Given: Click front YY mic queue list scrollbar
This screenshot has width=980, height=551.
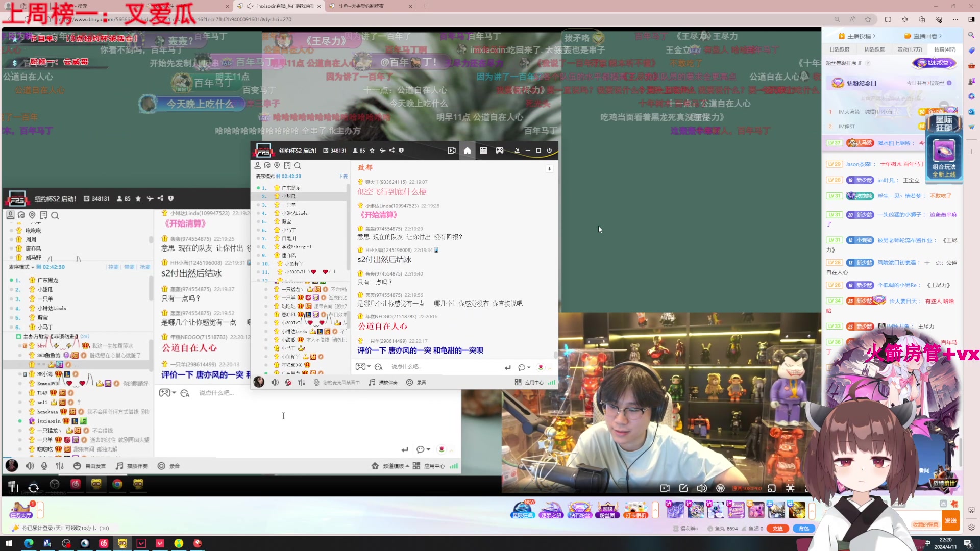Looking at the screenshot, I should coord(348,227).
